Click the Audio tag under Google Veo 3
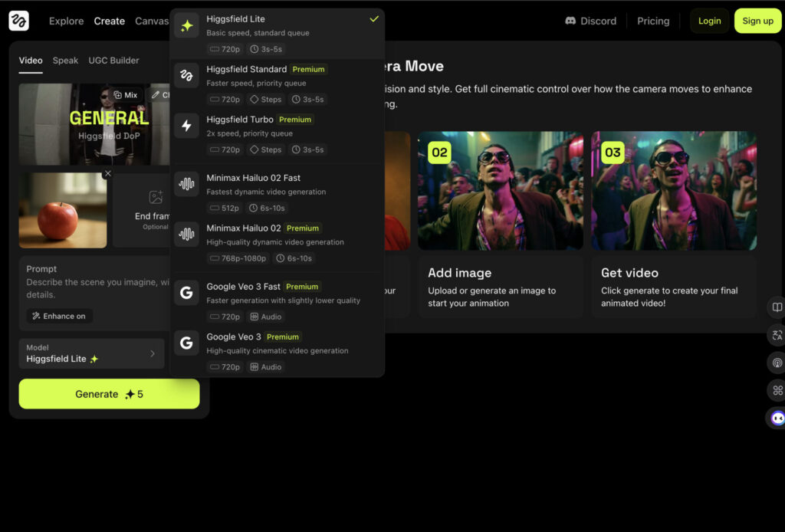785x532 pixels. click(x=266, y=367)
